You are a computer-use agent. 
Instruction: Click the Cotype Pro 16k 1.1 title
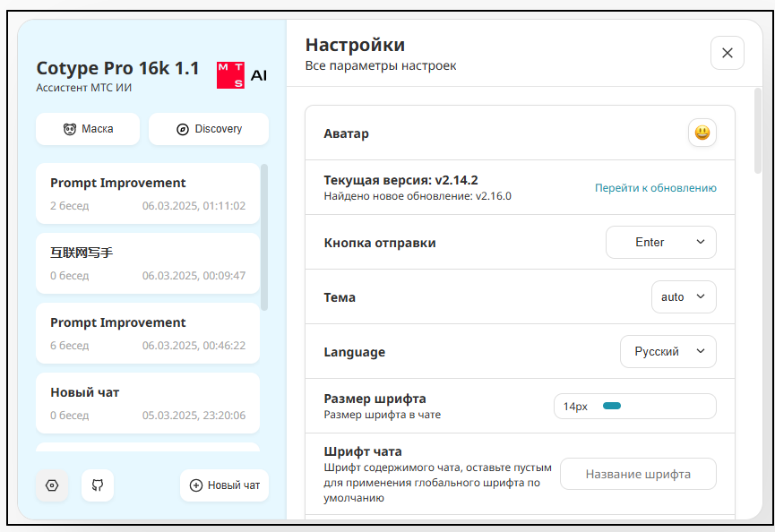coord(117,68)
